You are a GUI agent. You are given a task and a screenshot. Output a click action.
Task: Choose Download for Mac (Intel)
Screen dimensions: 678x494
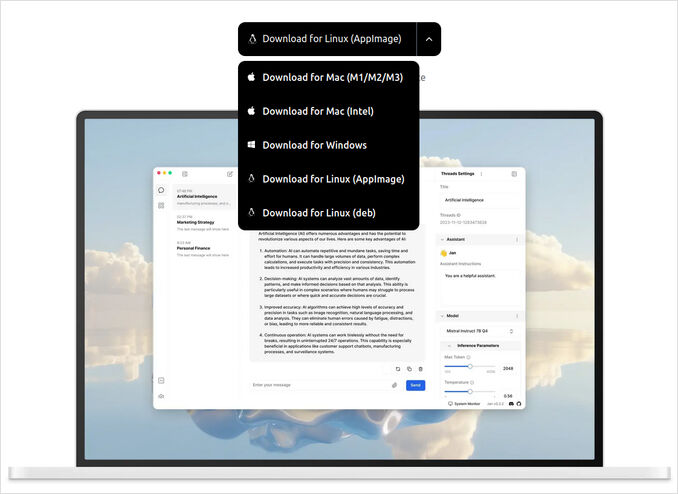click(x=329, y=111)
